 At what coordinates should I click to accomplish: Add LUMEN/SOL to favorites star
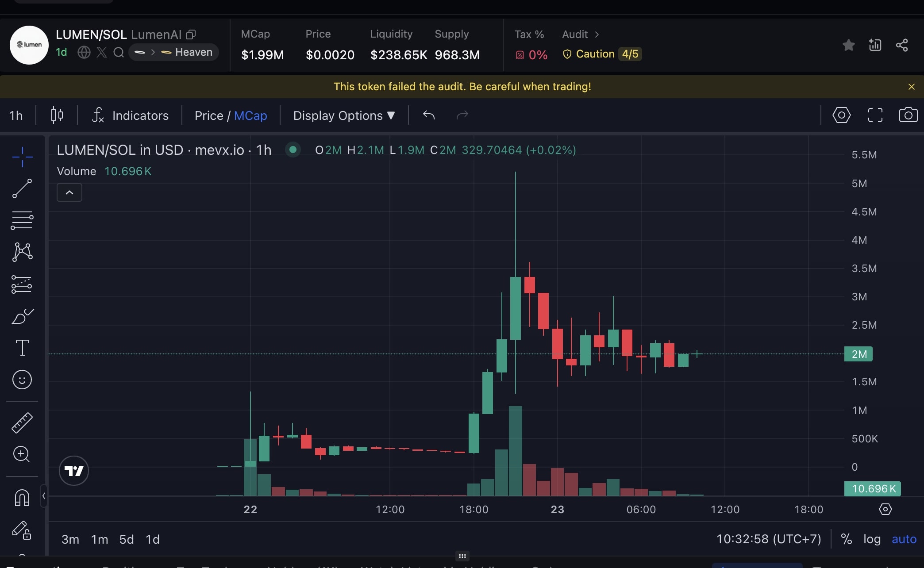click(848, 45)
